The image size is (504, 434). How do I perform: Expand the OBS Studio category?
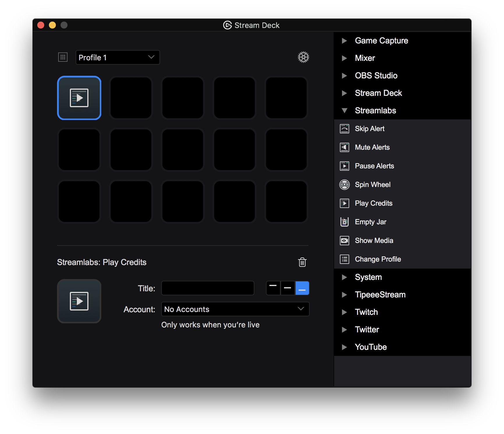point(345,76)
